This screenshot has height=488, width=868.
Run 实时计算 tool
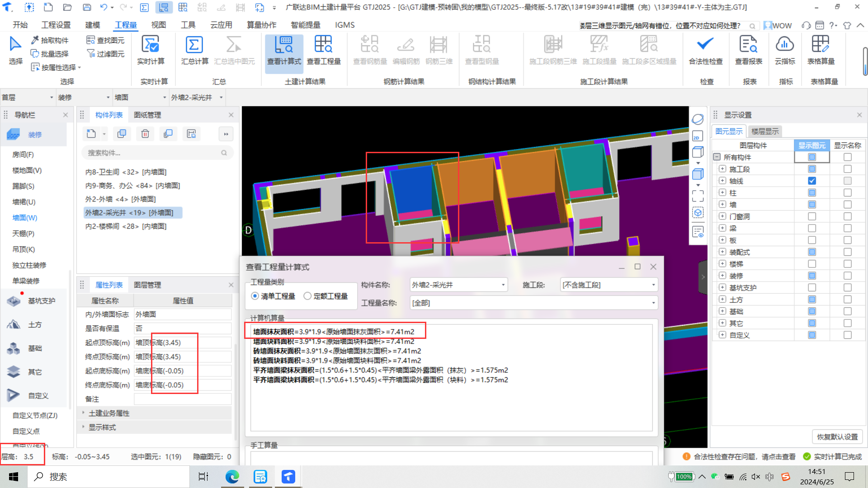(x=151, y=51)
